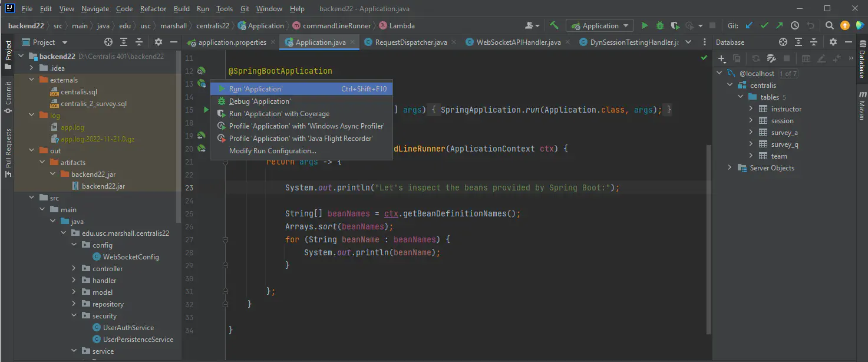Collapse the out folder
This screenshot has height=362, width=868.
(32, 151)
